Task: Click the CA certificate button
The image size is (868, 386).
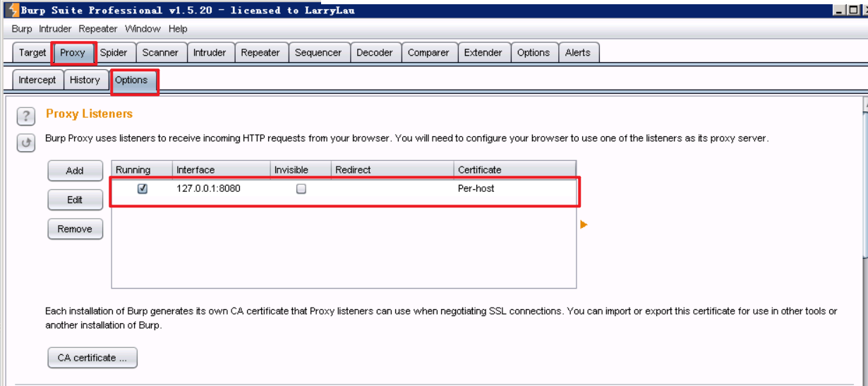Action: click(92, 358)
